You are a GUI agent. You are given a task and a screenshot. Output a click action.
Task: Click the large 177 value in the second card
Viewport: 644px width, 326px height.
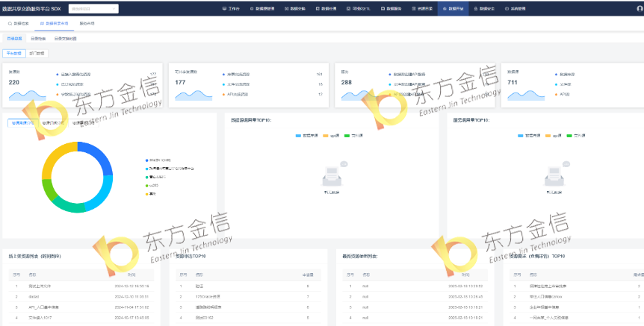click(180, 82)
